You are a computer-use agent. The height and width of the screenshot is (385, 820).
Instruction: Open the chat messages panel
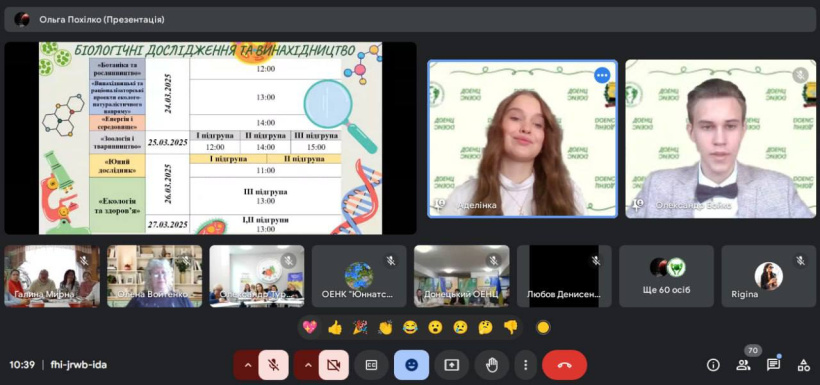(x=773, y=365)
